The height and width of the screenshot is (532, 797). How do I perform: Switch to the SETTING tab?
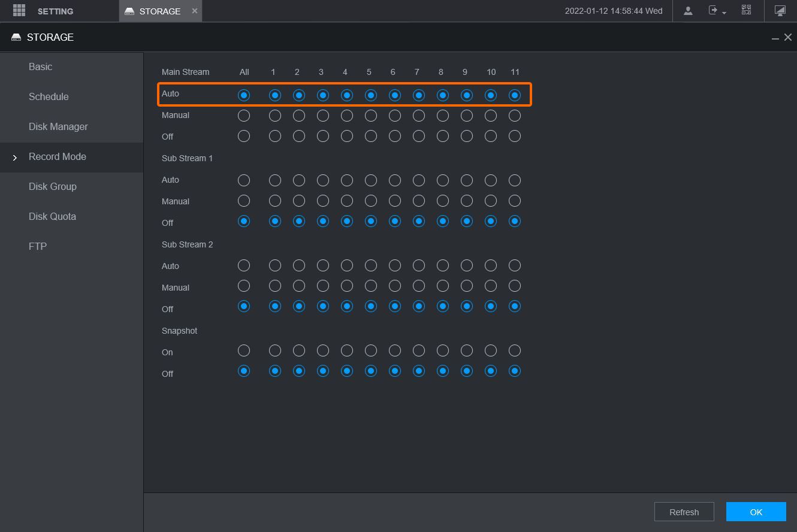[x=55, y=11]
